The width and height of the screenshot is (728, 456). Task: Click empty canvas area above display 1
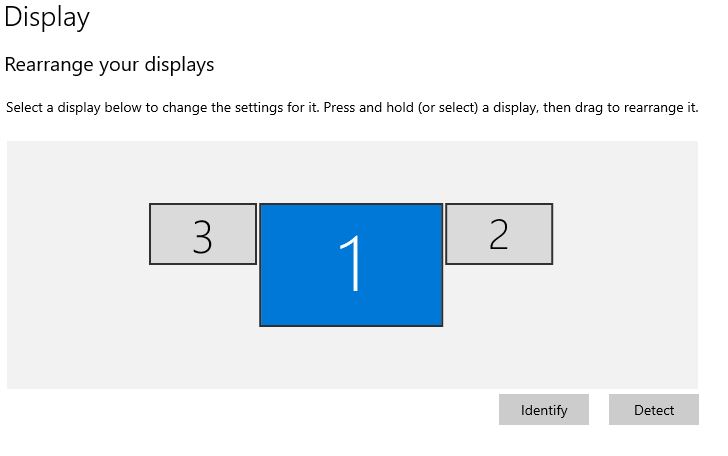(x=350, y=170)
